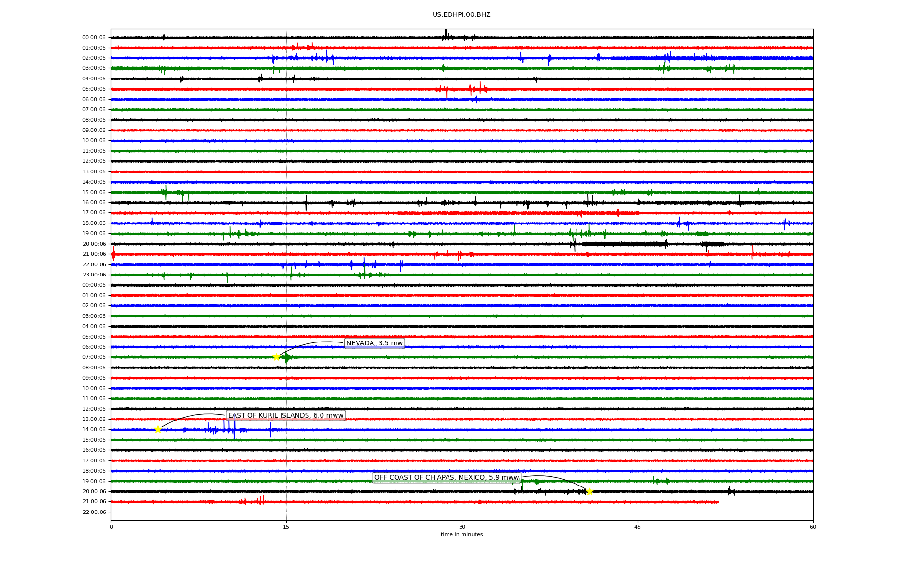
Task: Click the final 21:00:06 red trace label
Action: pos(94,501)
